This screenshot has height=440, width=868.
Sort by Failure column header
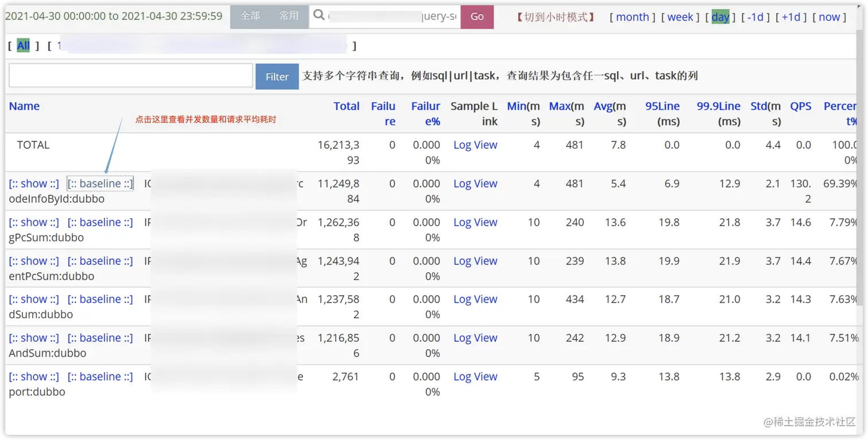(383, 114)
